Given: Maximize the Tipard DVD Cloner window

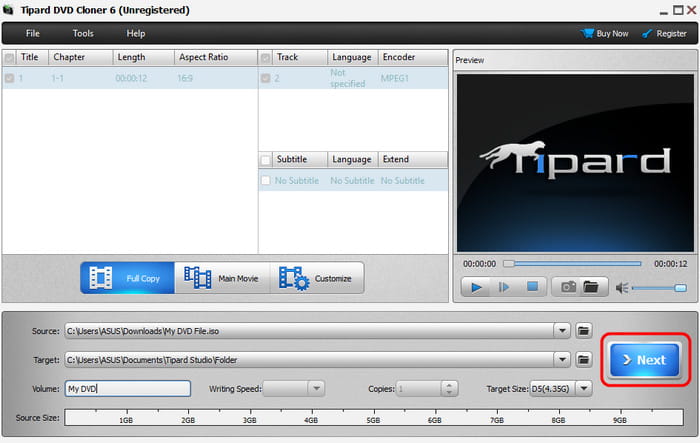Looking at the screenshot, I should [678, 10].
